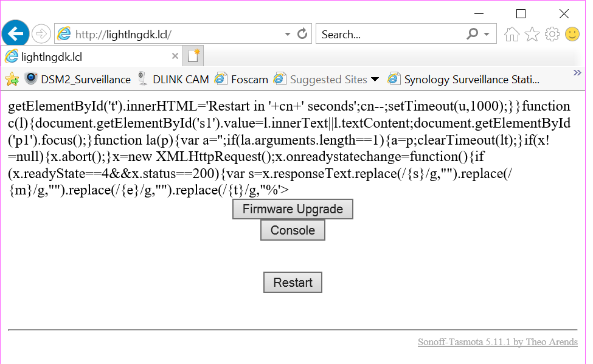Click the DLINK CAM webcam icon
This screenshot has width=593, height=364.
pyautogui.click(x=142, y=78)
